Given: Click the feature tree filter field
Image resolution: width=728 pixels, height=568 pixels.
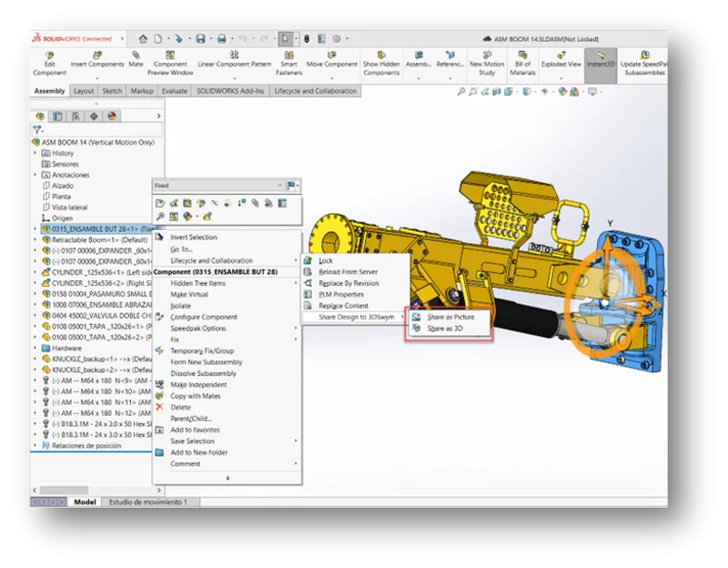Looking at the screenshot, I should tap(91, 129).
